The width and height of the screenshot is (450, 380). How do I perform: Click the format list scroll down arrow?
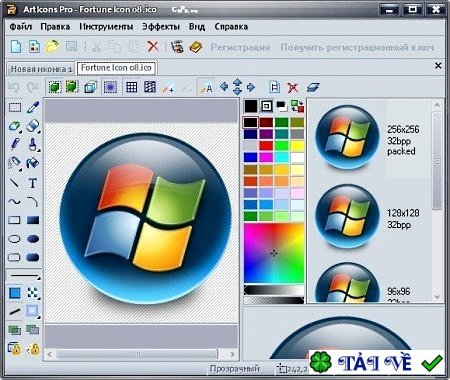click(437, 296)
